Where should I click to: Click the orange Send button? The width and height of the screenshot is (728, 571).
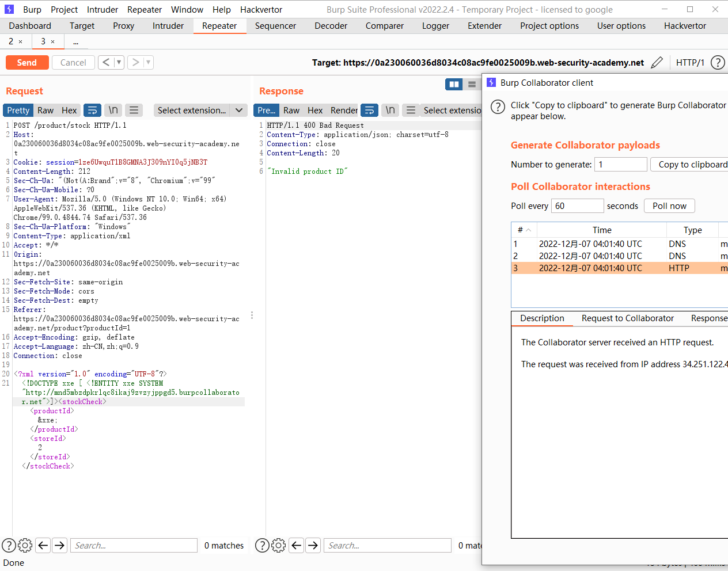tap(26, 62)
